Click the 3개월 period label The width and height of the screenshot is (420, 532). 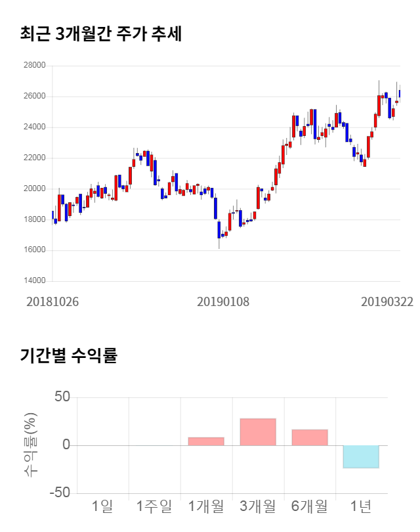pos(258,506)
